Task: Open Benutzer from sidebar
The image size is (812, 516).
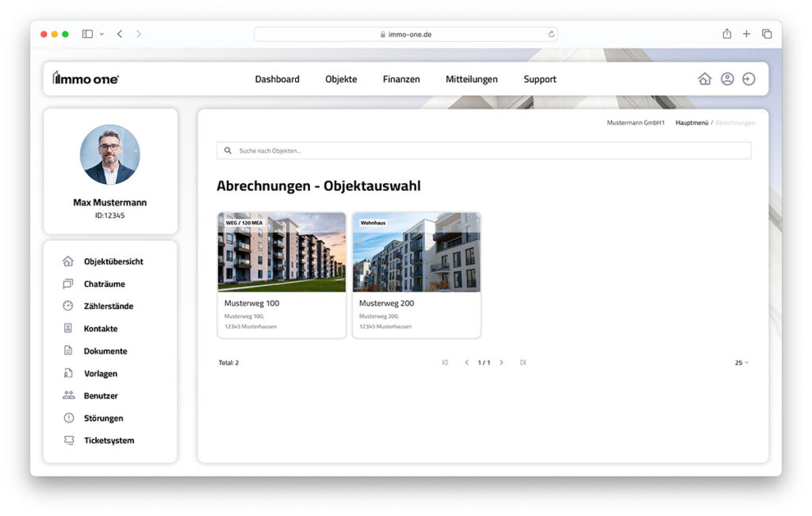Action: [101, 396]
